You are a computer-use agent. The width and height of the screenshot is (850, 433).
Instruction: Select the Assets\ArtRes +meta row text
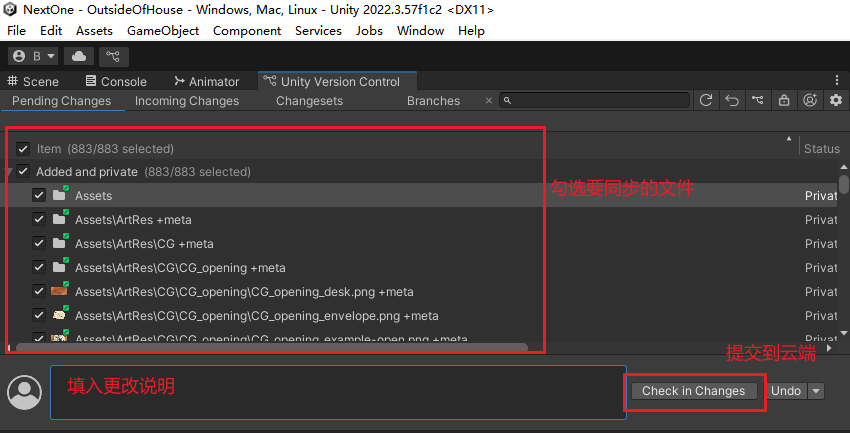coord(133,220)
